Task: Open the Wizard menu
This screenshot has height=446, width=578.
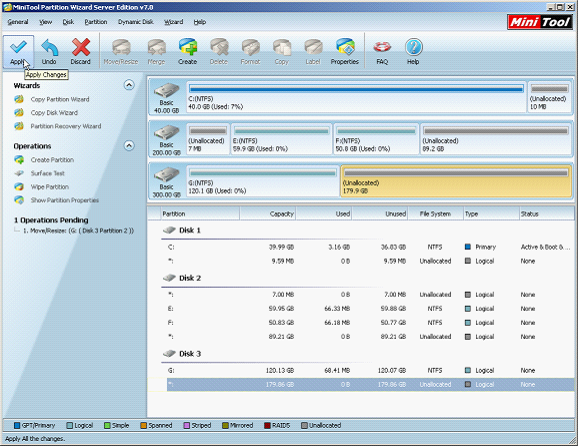Action: (173, 22)
